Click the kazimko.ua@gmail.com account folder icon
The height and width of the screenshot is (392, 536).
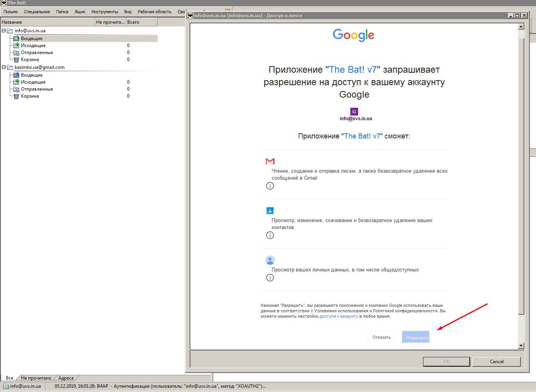point(10,67)
